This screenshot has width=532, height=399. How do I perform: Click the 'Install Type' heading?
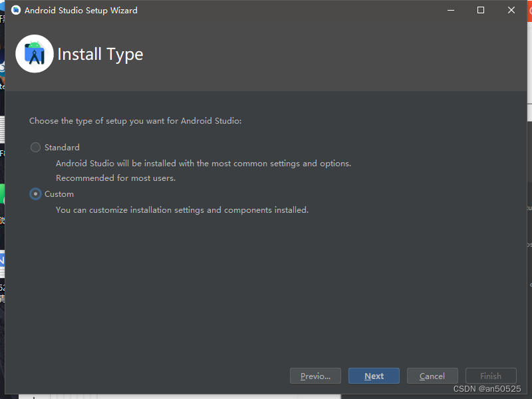tap(100, 55)
